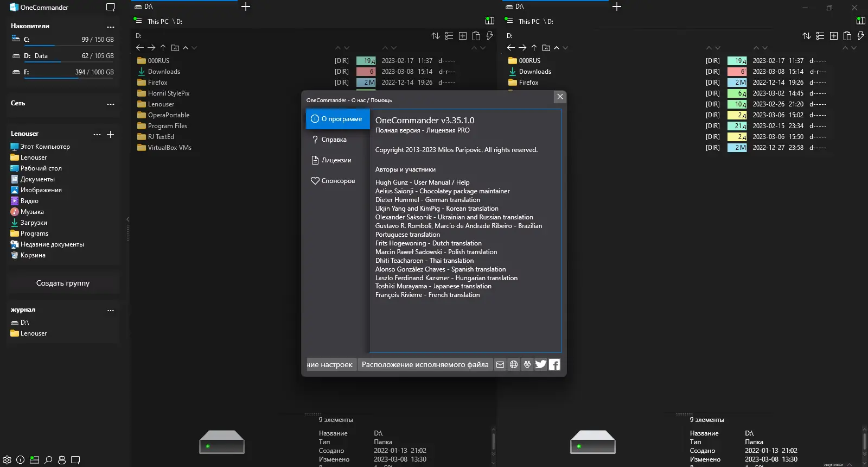Toggle left pane folder tree list icon
Image resolution: width=868 pixels, height=467 pixels.
click(x=138, y=20)
